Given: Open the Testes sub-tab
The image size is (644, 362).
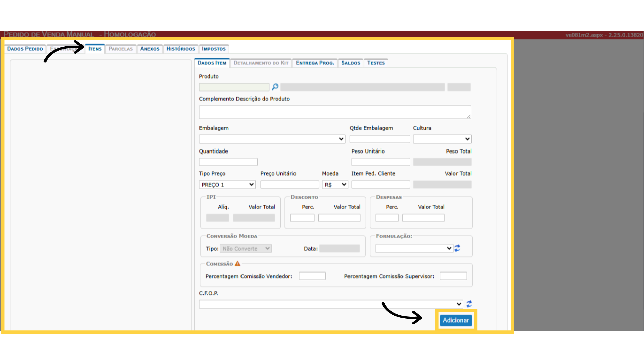Looking at the screenshot, I should [x=376, y=63].
